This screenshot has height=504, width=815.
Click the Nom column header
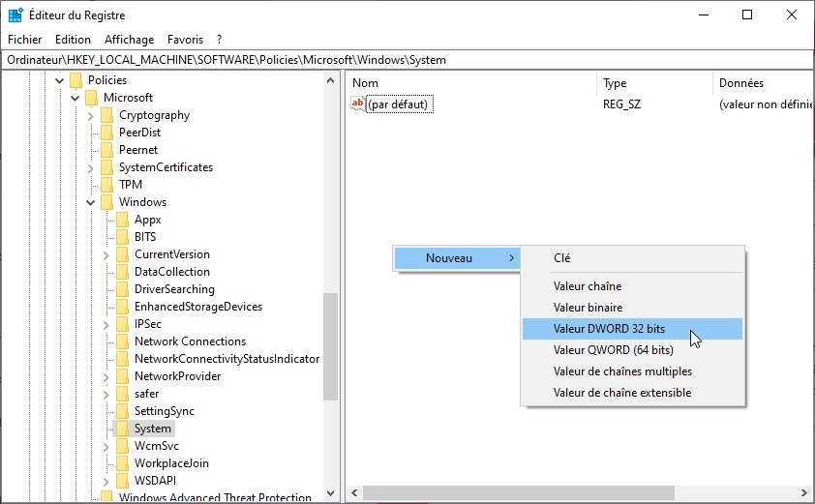click(365, 84)
